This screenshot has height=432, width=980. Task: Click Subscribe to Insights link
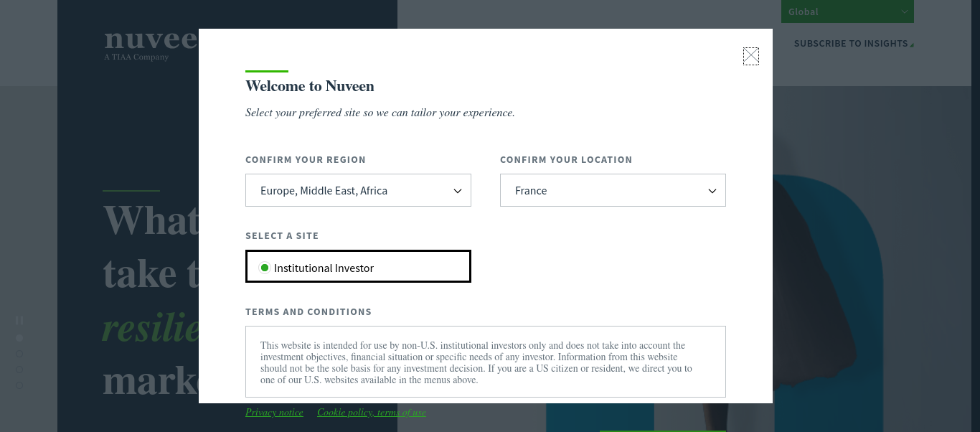(x=854, y=44)
